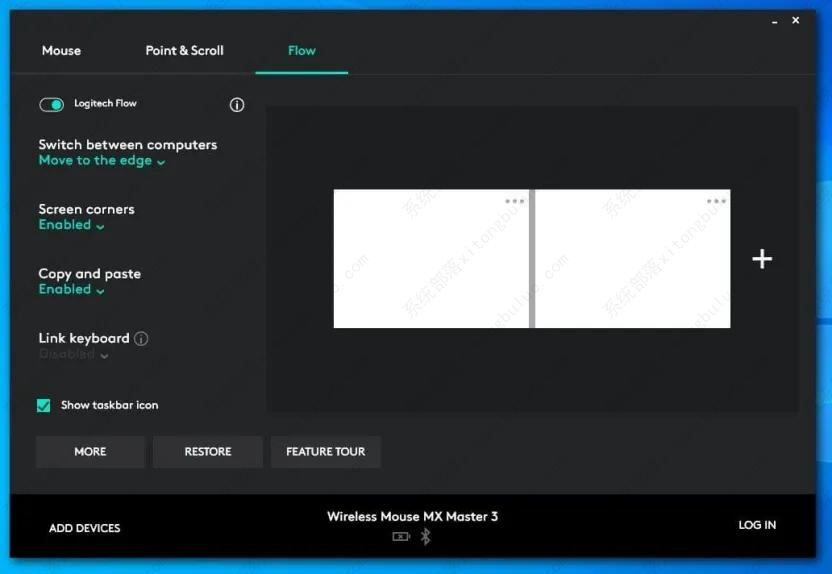Open the Mouse tab

coord(62,51)
